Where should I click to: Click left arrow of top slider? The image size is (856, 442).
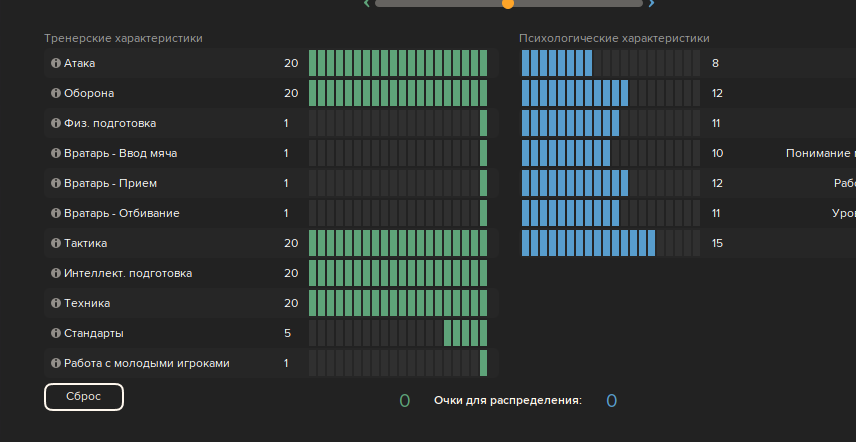[367, 3]
